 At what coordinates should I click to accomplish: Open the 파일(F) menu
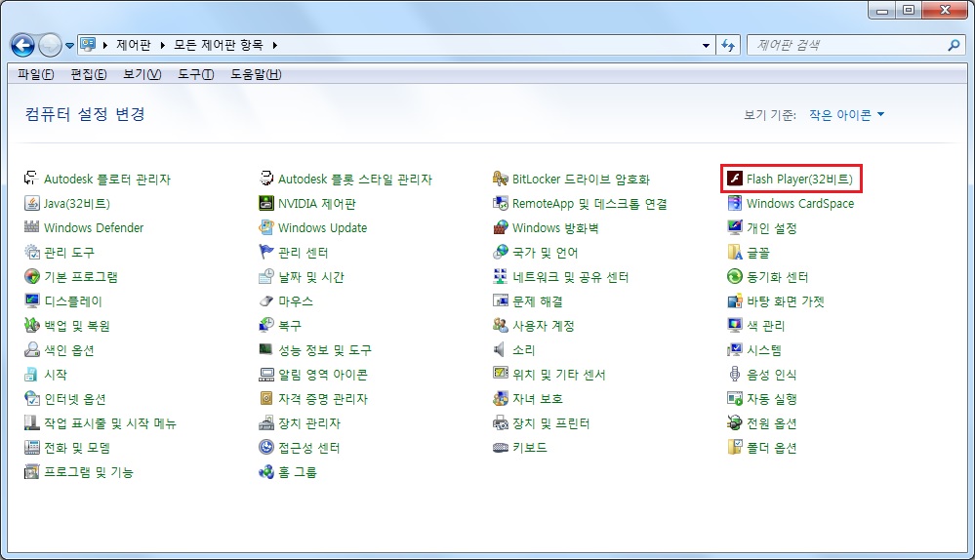click(x=35, y=75)
